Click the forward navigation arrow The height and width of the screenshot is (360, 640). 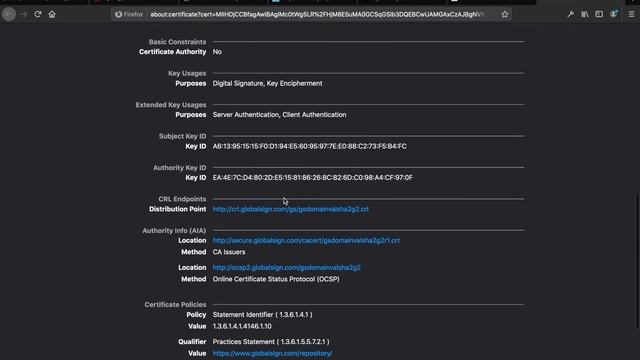pos(23,14)
